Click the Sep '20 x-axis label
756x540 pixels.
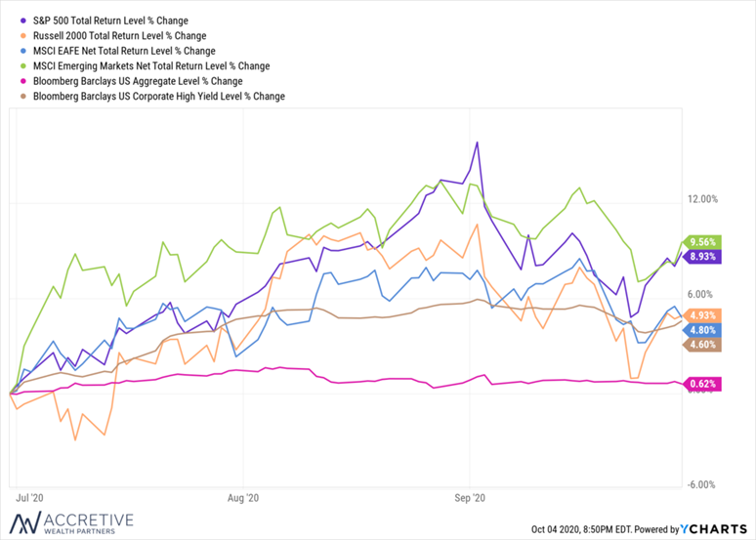[x=471, y=497]
